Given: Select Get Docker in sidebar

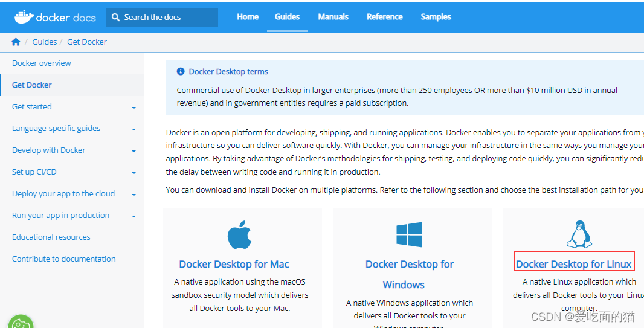Looking at the screenshot, I should click(31, 85).
